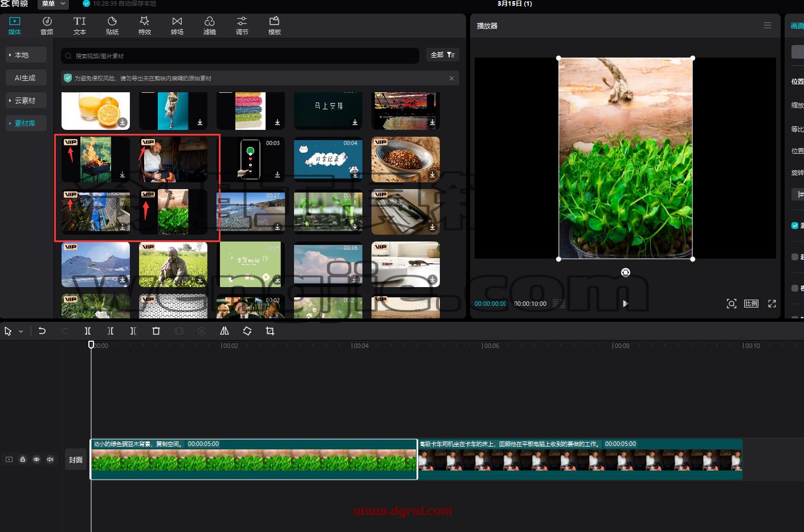The image size is (804, 532).
Task: Split the clip at playhead
Action: pyautogui.click(x=88, y=331)
